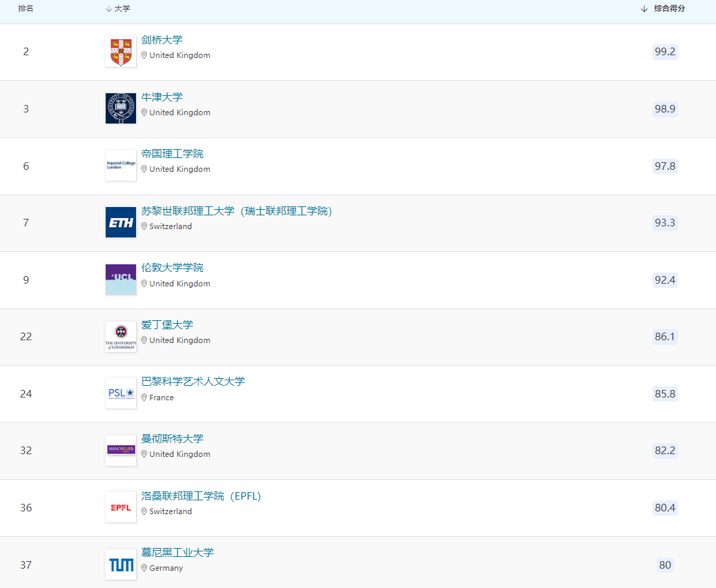Screen dimensions: 716x588
Task: Click rank number 37
Action: (x=26, y=565)
